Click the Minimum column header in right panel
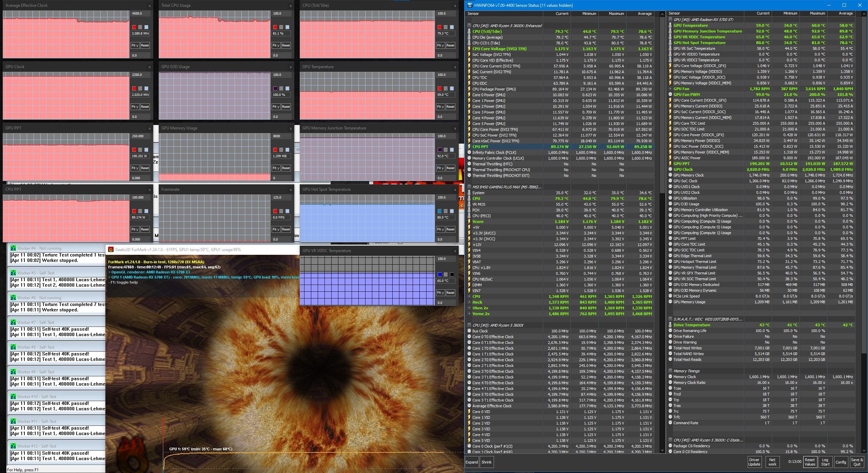Screen dimensions: 868x473 click(x=786, y=14)
